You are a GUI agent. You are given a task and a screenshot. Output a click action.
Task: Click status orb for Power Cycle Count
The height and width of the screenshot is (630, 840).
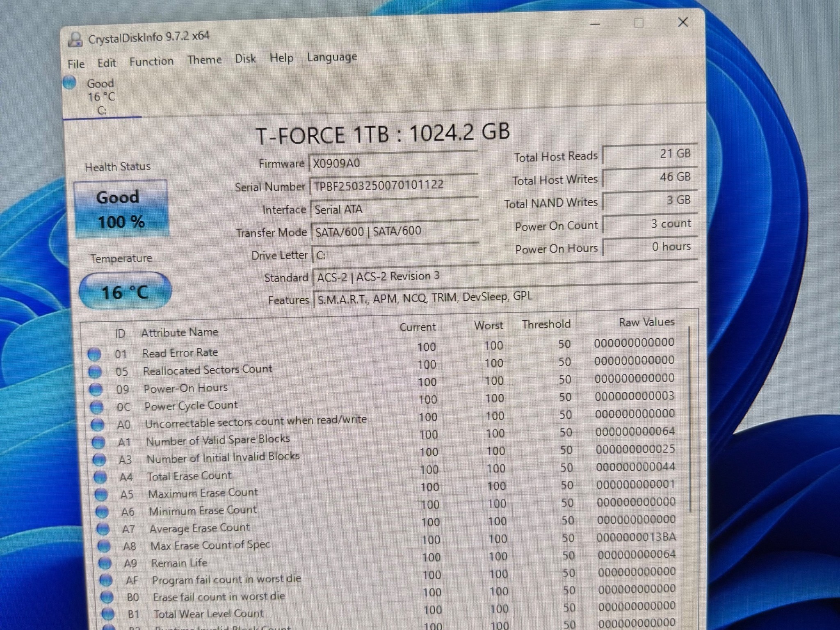97,407
